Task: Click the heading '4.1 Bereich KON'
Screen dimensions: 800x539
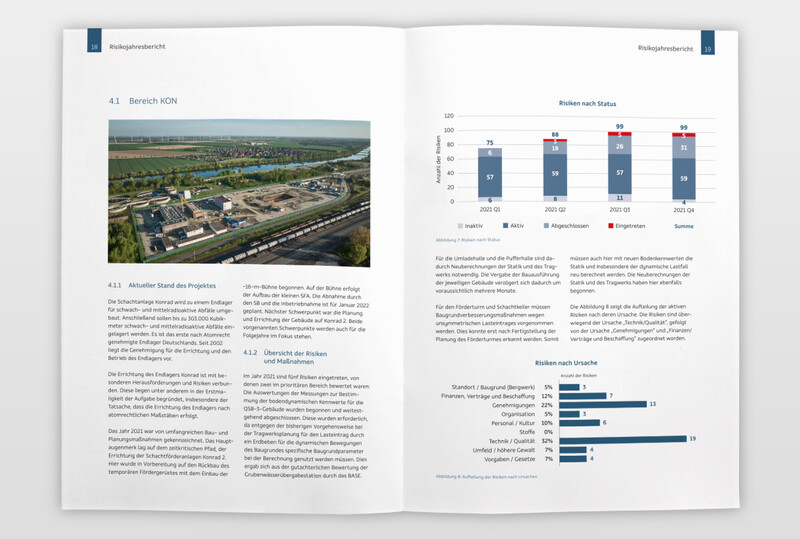Action: click(x=143, y=101)
